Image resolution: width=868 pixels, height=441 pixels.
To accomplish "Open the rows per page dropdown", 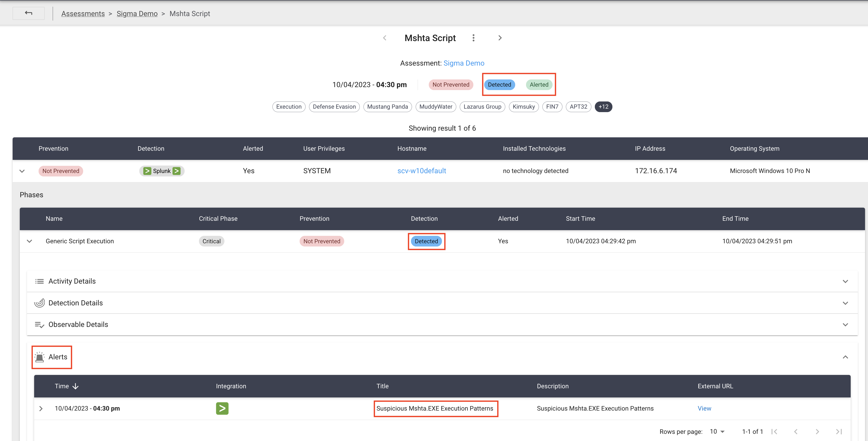I will pos(717,432).
